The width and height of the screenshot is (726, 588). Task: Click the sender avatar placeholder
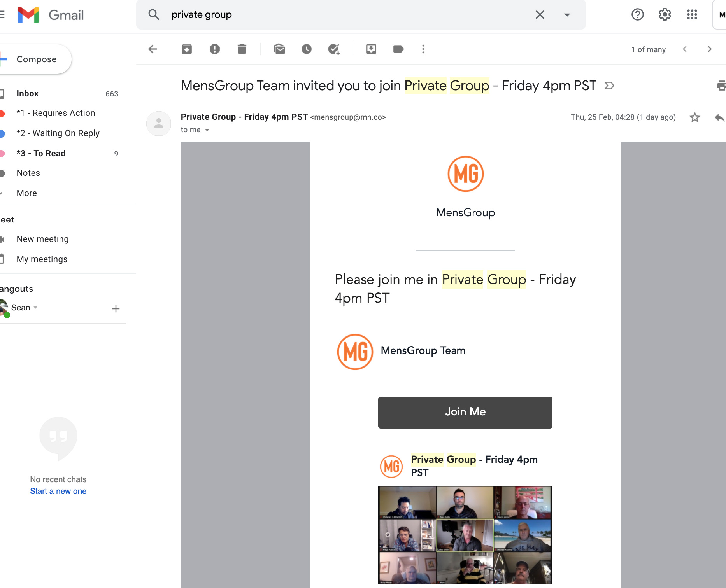[159, 124]
